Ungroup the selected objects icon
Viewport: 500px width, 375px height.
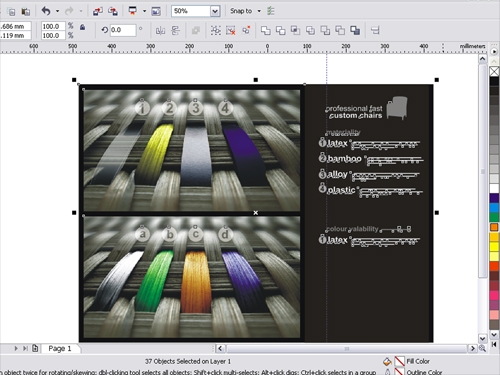coord(231,31)
